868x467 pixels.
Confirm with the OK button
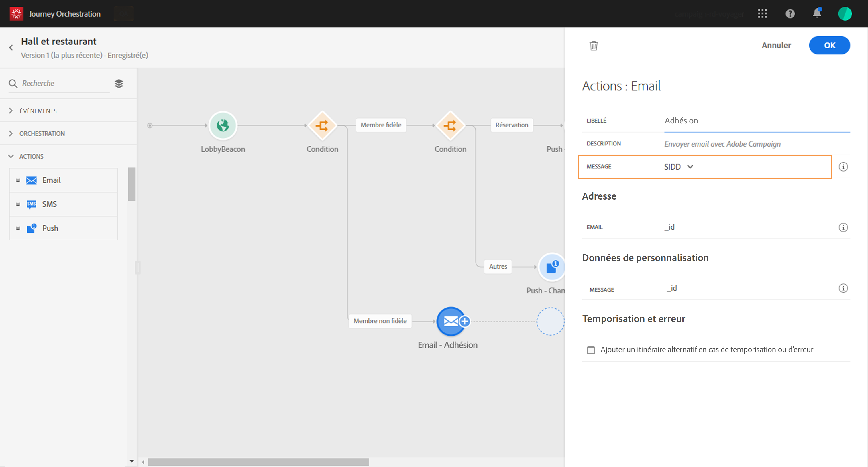pos(829,46)
